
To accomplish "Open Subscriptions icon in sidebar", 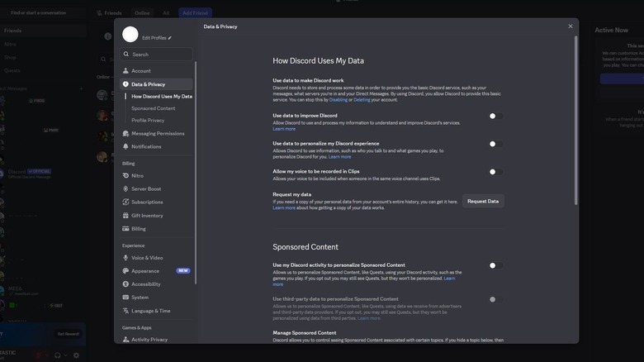I will pos(125,202).
